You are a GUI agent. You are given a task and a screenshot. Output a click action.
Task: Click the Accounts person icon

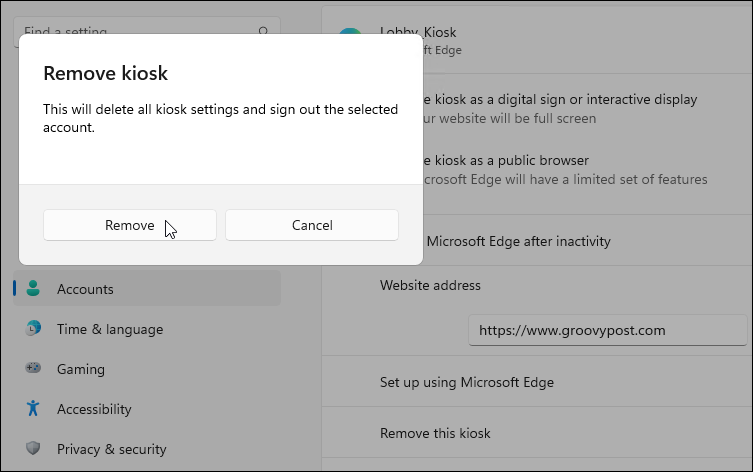pyautogui.click(x=34, y=289)
